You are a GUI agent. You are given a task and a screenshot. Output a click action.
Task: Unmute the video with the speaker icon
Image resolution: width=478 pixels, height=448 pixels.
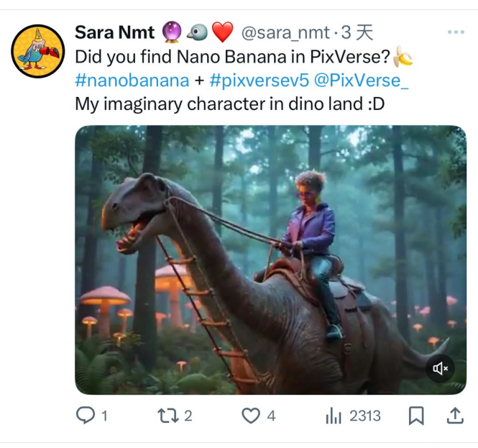(440, 369)
